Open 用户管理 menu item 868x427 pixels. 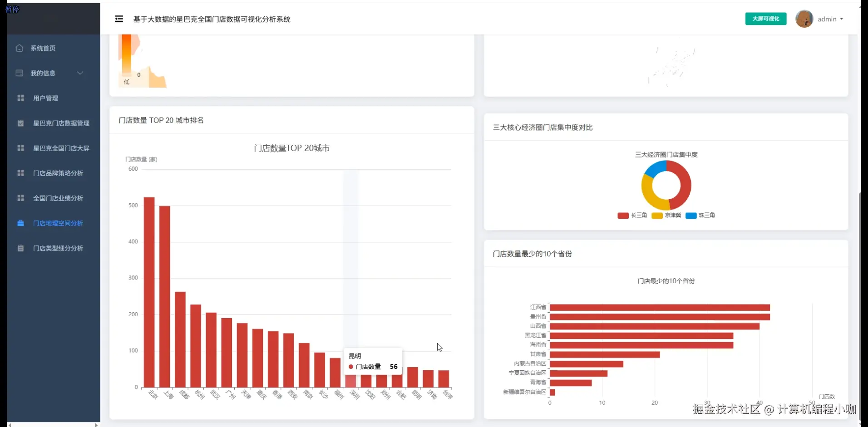coord(54,98)
